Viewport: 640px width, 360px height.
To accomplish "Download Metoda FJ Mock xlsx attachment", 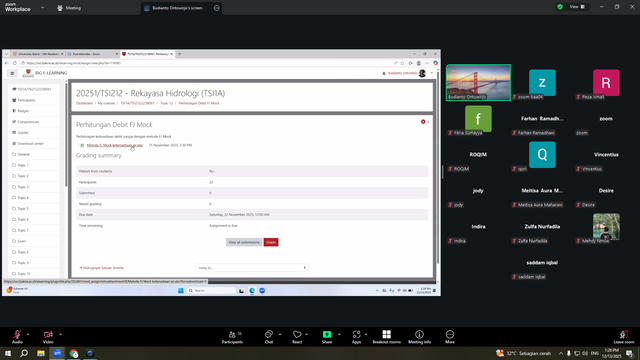I will point(114,145).
